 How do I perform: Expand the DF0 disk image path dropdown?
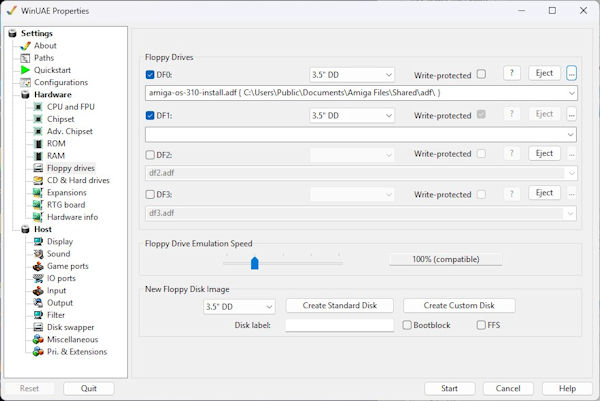coord(570,93)
